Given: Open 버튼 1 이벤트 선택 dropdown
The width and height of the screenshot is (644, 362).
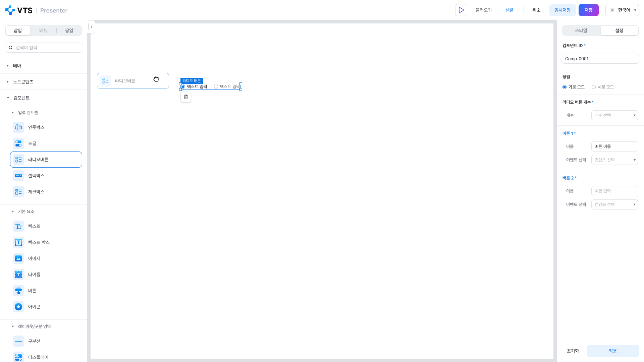Looking at the screenshot, I should point(614,160).
